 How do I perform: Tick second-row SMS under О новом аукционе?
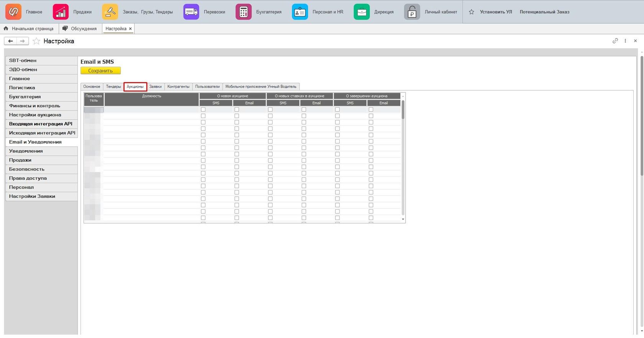pos(203,116)
